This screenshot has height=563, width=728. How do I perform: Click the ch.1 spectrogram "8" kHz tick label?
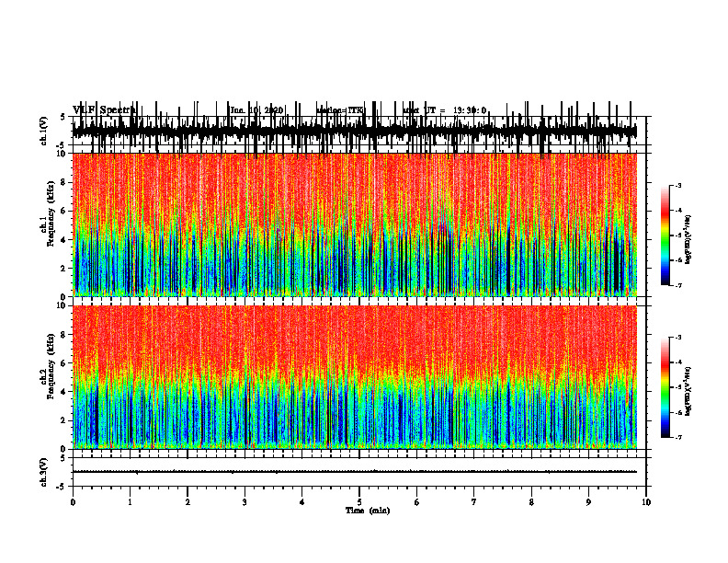[x=64, y=182]
